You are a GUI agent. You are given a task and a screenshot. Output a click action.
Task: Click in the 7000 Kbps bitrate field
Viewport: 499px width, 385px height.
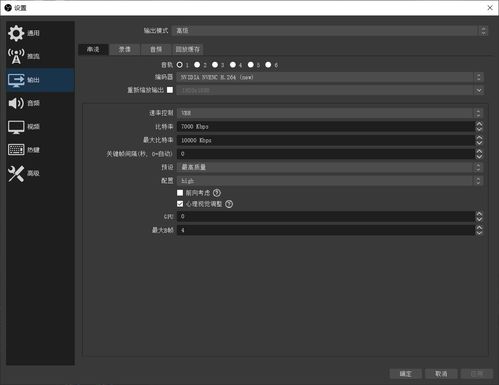pos(326,127)
